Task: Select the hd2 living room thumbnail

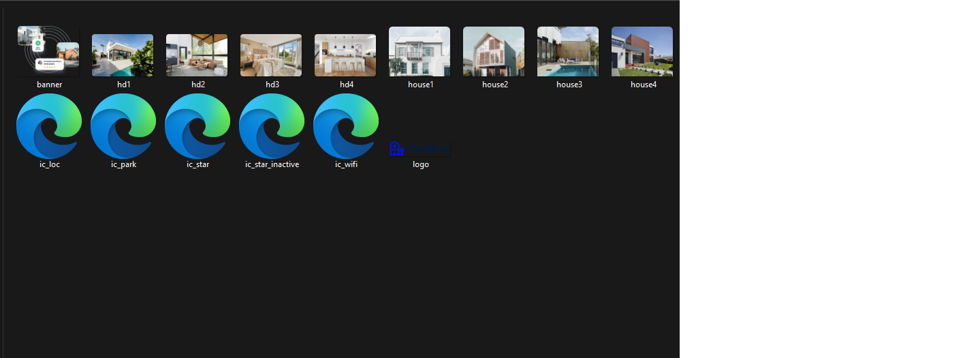Action: pos(197,55)
